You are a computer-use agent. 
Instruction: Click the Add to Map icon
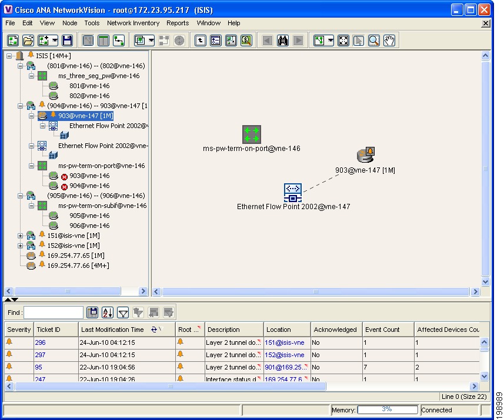[x=44, y=41]
